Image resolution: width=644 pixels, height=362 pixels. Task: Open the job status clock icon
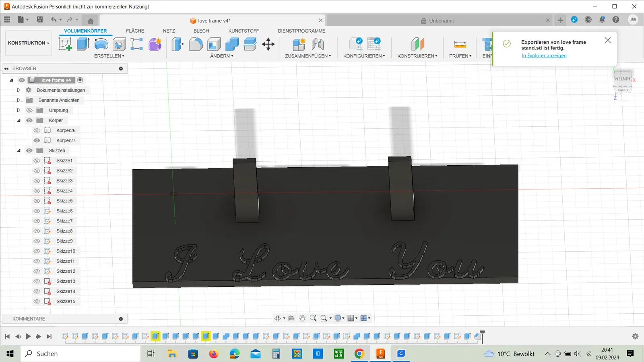(588, 19)
